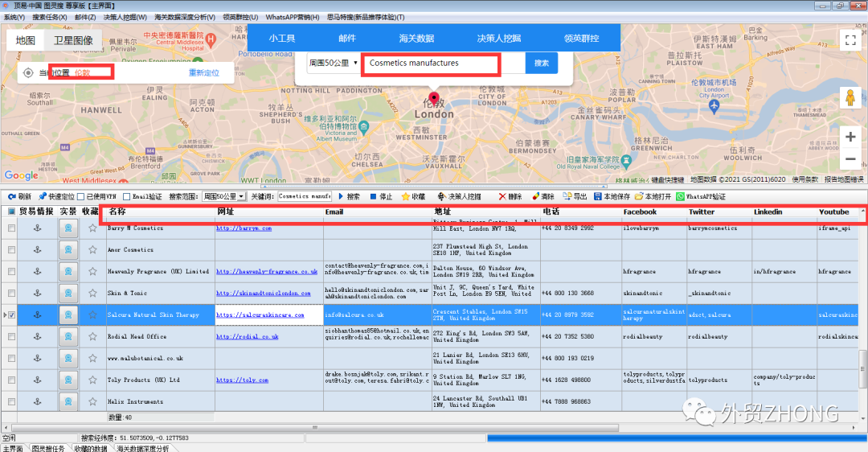Select the 海关数据 tab in the blue bar
This screenshot has width=868, height=452.
[416, 39]
